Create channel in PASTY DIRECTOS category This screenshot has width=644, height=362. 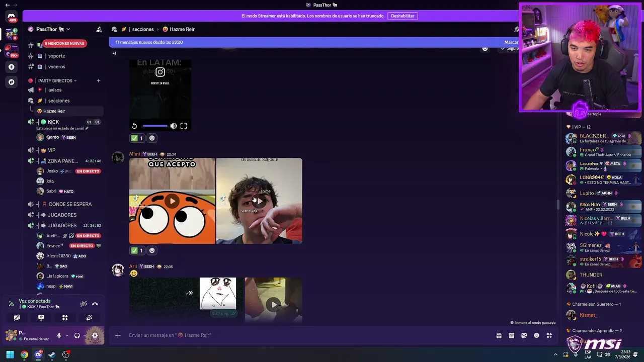[x=99, y=81]
